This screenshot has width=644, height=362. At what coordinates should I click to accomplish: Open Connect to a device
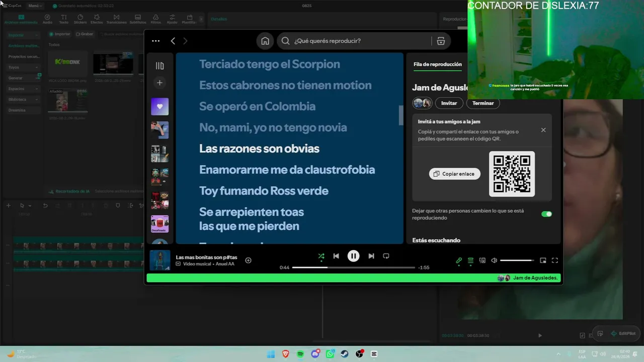[x=482, y=260]
